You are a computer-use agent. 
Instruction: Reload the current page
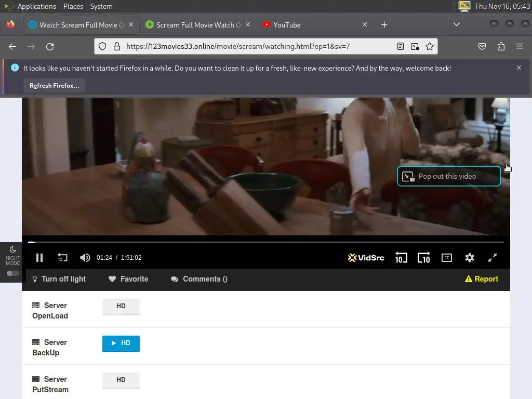point(50,46)
